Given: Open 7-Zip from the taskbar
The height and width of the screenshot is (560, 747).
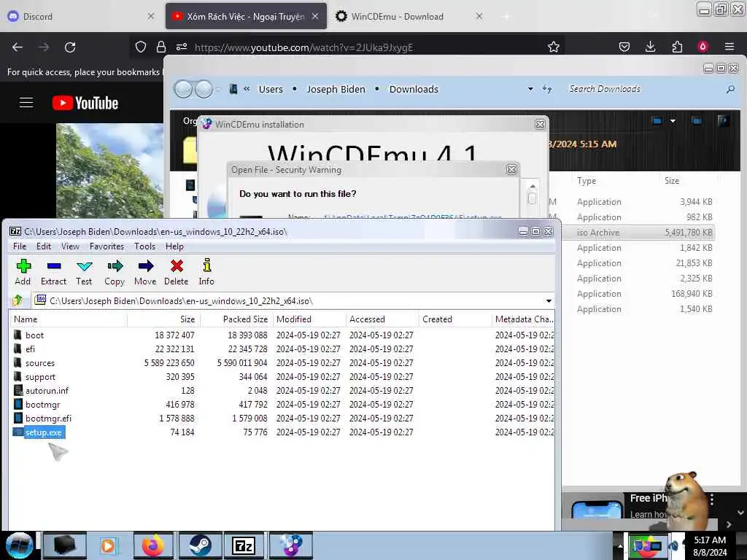Looking at the screenshot, I should 244,545.
